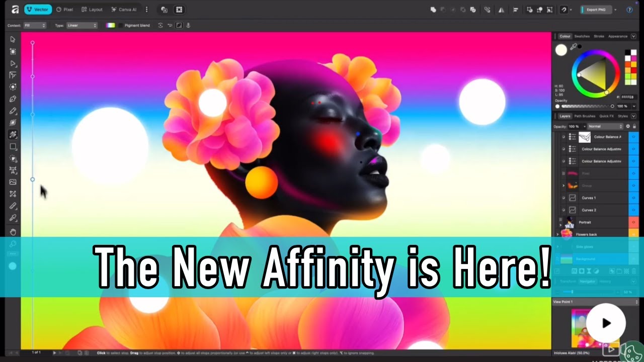Open the three-dot more studios menu
The width and height of the screenshot is (644, 362).
click(x=146, y=10)
